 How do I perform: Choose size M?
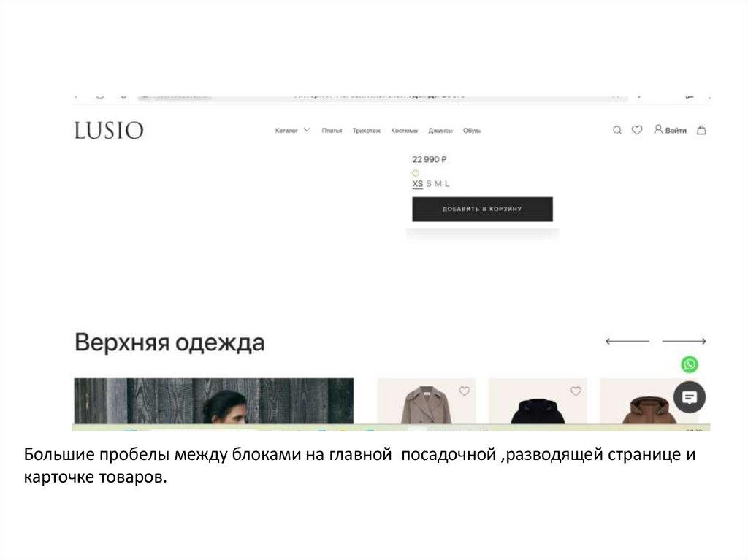coord(438,184)
